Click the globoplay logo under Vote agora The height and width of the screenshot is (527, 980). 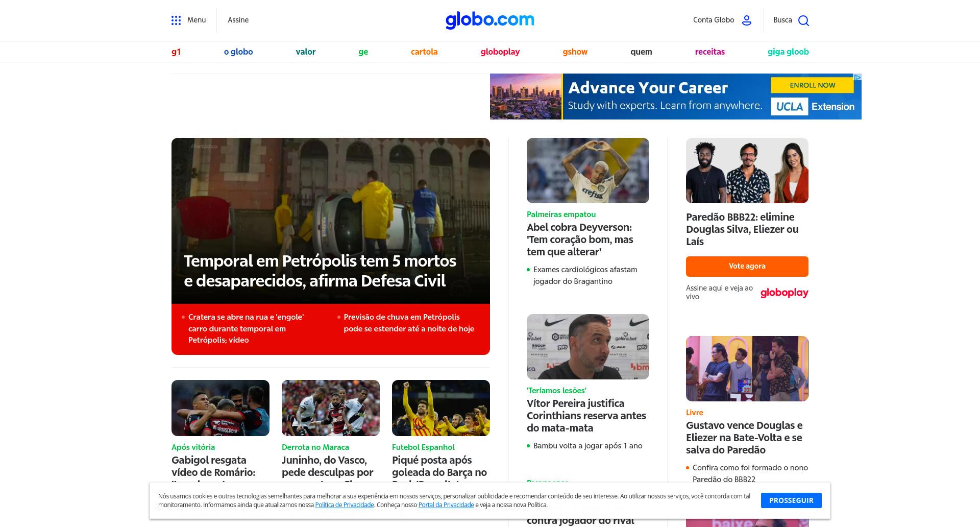(x=784, y=293)
